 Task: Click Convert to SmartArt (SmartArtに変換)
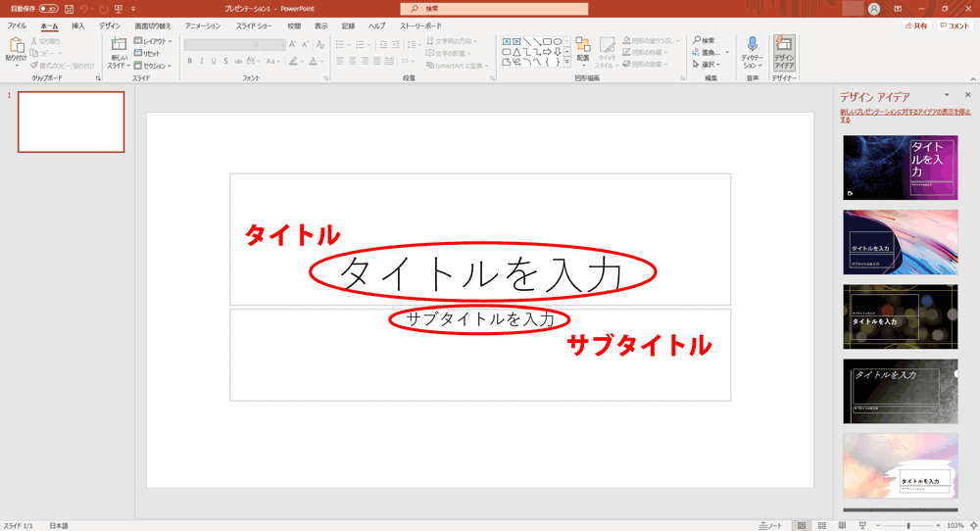pyautogui.click(x=457, y=66)
